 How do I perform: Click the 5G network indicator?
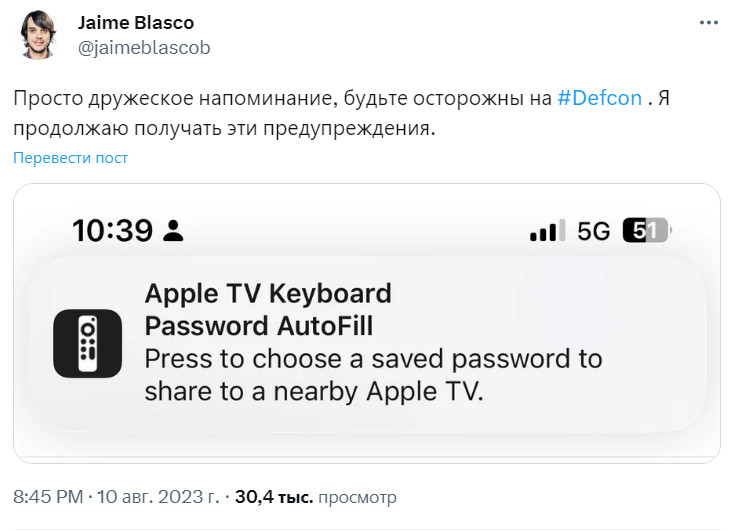click(x=593, y=231)
